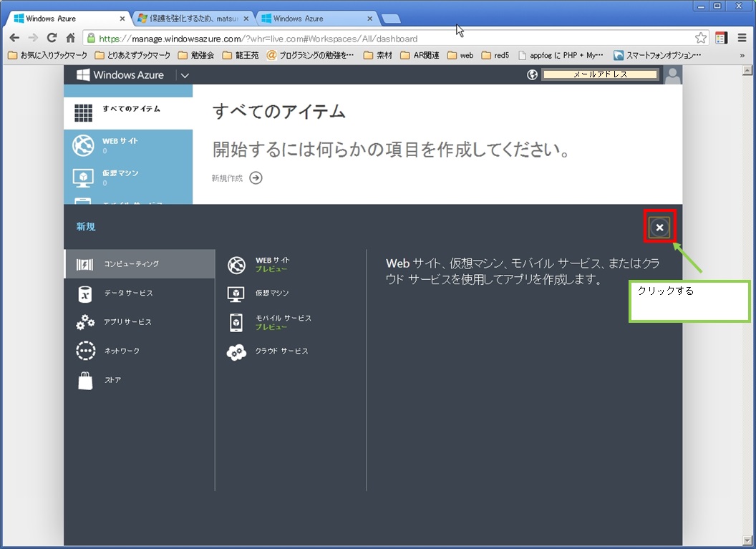Close the 新規 creation panel
The image size is (756, 549).
coord(659,228)
